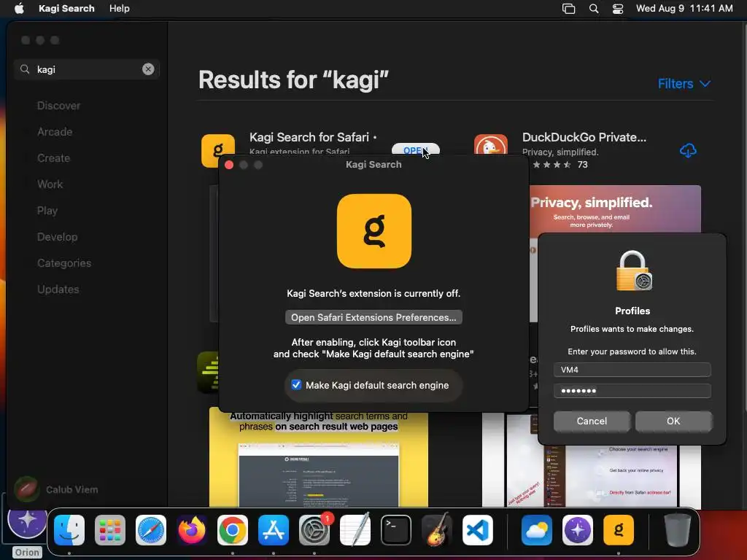Image resolution: width=747 pixels, height=560 pixels.
Task: Click the date and time in the menu bar
Action: click(684, 9)
